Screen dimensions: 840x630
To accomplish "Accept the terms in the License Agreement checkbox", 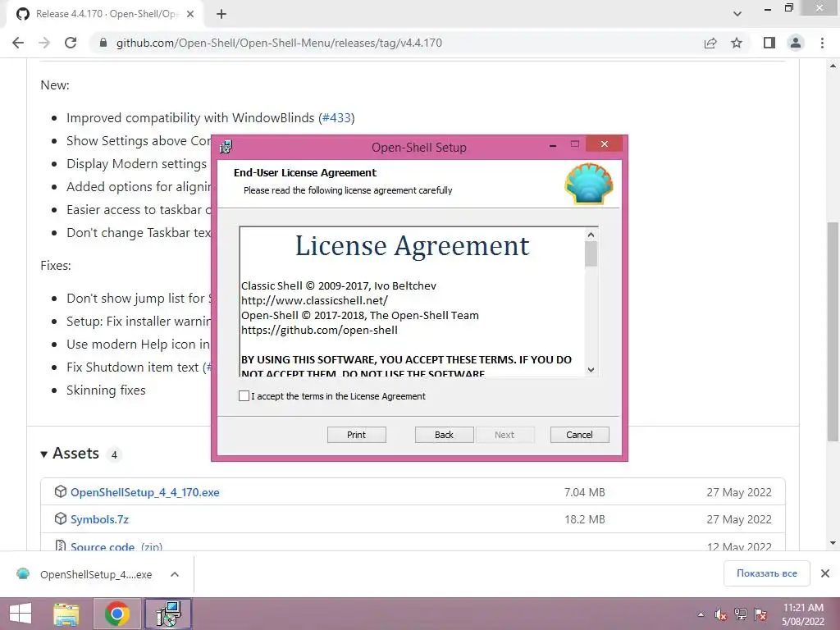I will click(244, 396).
